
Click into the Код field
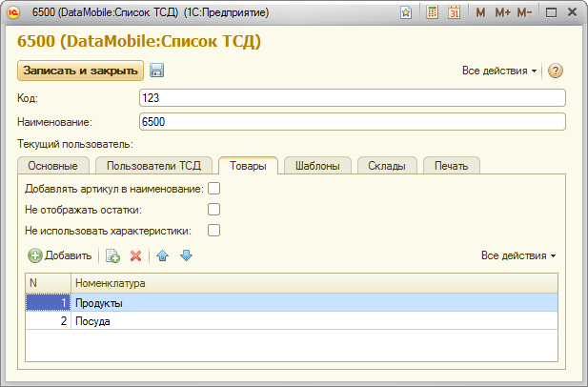(x=352, y=98)
